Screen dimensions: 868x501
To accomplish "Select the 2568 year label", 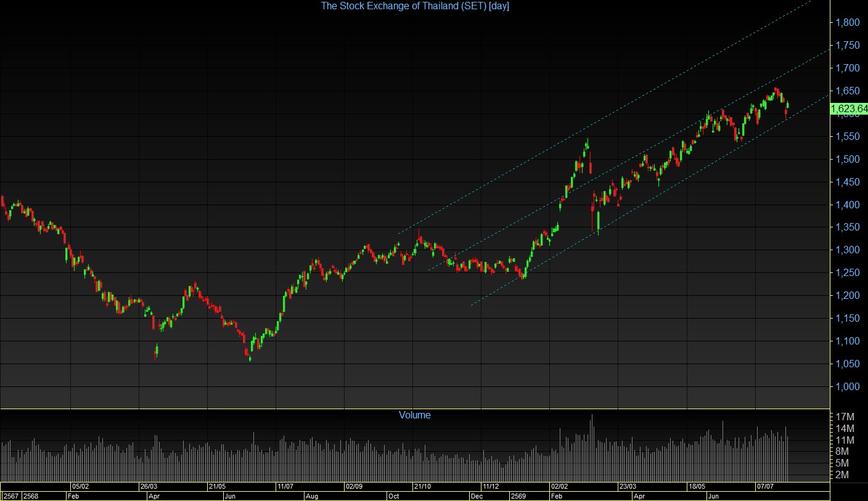I will (x=31, y=496).
